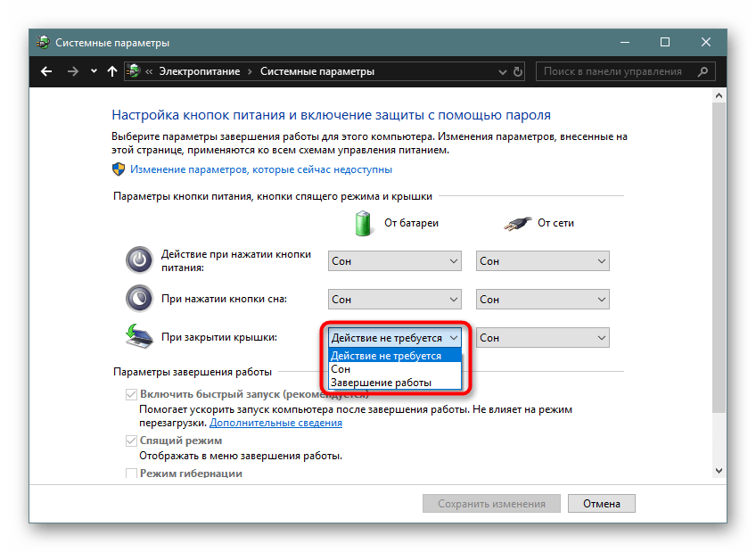This screenshot has height=552, width=756.
Task: Click the Up one level arrow
Action: coord(112,71)
